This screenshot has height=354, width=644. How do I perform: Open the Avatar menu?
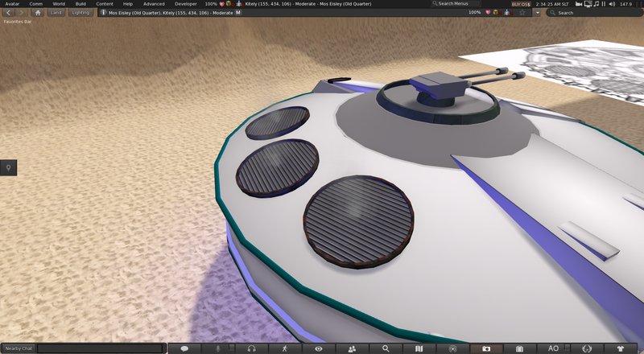click(x=12, y=4)
